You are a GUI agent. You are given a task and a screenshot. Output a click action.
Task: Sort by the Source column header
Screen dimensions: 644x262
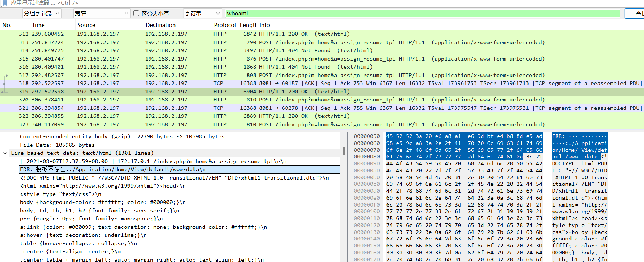(109, 25)
